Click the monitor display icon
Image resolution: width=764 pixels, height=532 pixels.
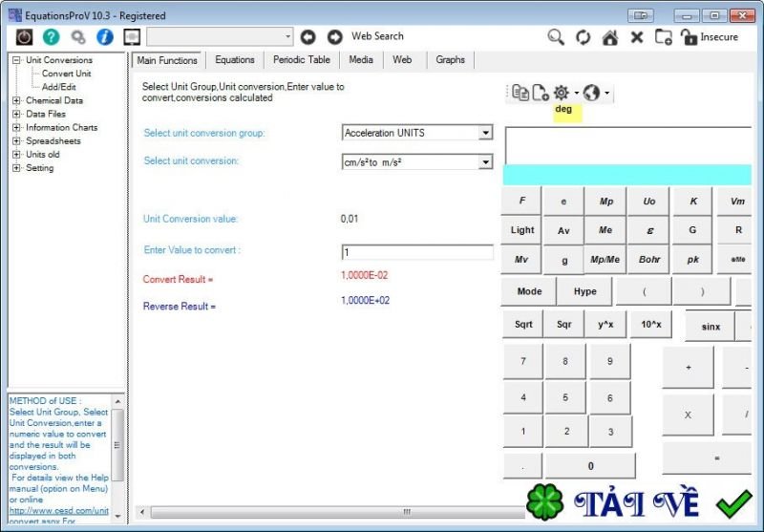click(132, 36)
